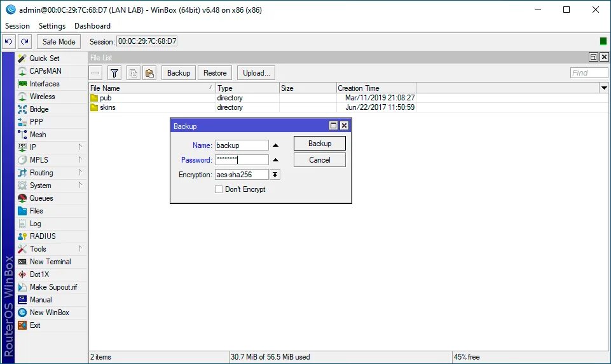Enable the Don't Encrypt checkbox
Viewport: 611px width, 364px height.
coord(219,189)
